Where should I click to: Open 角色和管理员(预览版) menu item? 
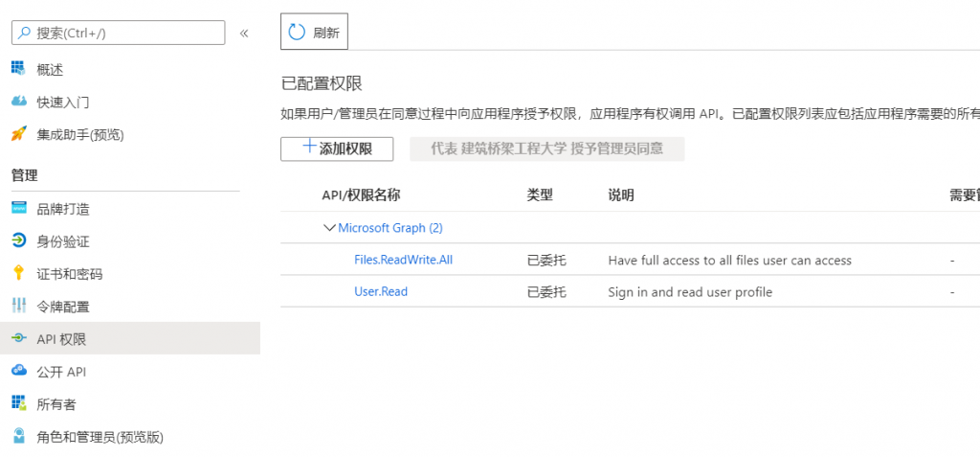click(x=100, y=437)
